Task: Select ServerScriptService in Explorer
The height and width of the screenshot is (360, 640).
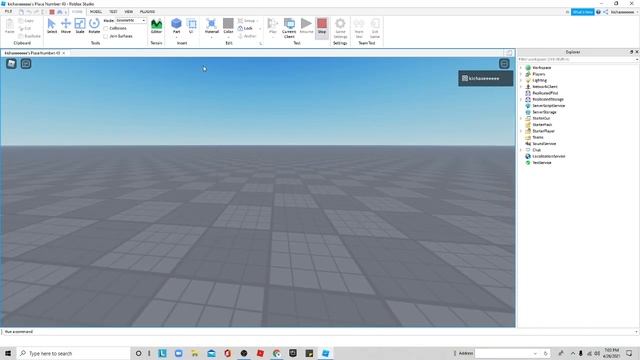Action: pyautogui.click(x=549, y=106)
